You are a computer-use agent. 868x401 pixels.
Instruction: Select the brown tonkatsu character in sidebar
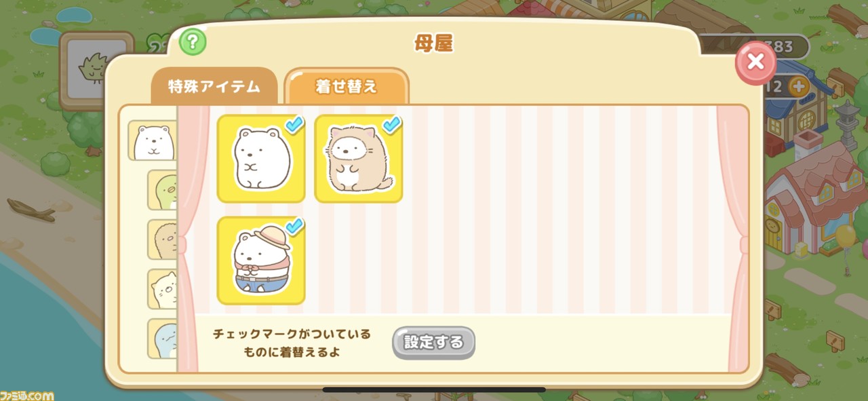tap(163, 240)
